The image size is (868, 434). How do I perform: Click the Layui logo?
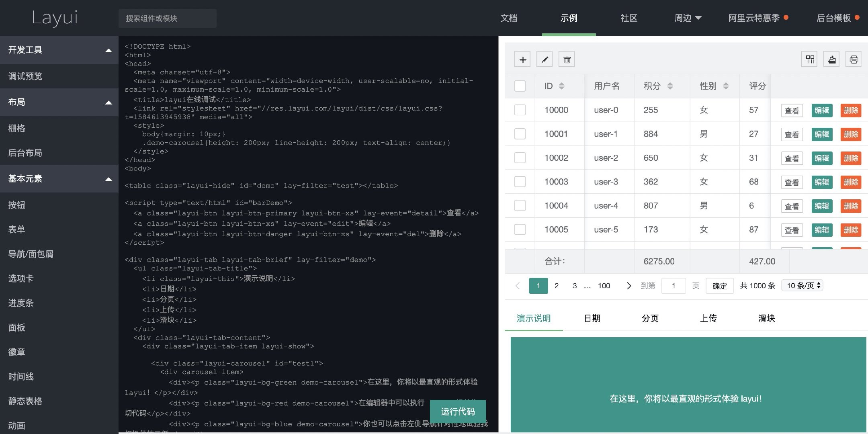point(55,18)
